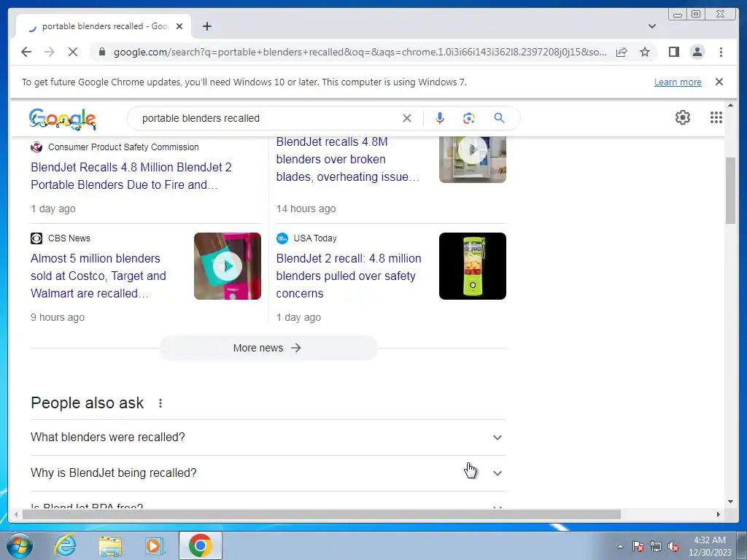Stop loading the current page

pyautogui.click(x=73, y=52)
